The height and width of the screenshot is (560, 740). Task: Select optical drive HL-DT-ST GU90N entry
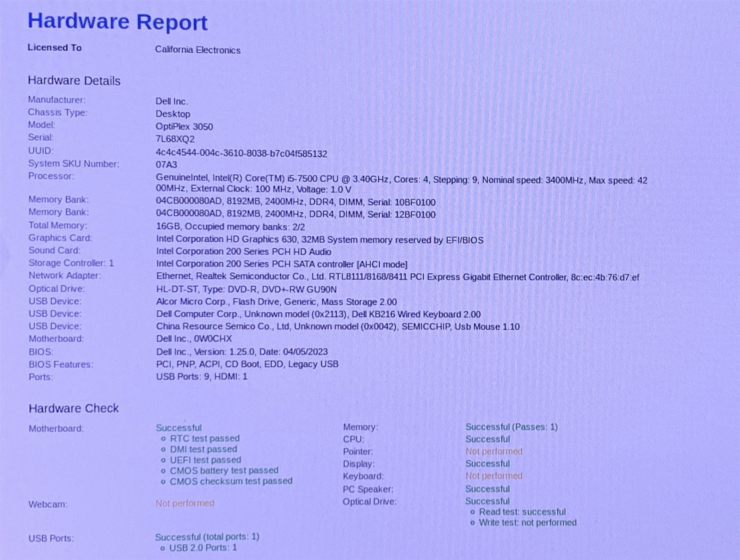point(247,289)
